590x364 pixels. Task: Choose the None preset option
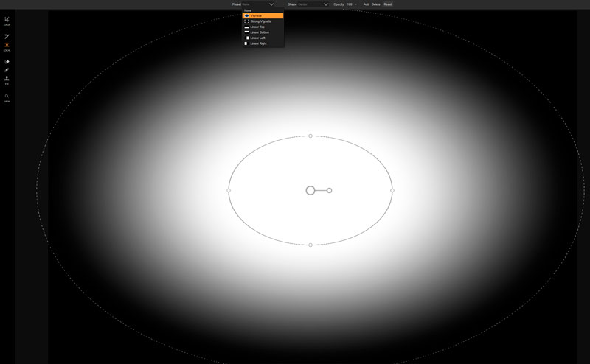coord(248,10)
